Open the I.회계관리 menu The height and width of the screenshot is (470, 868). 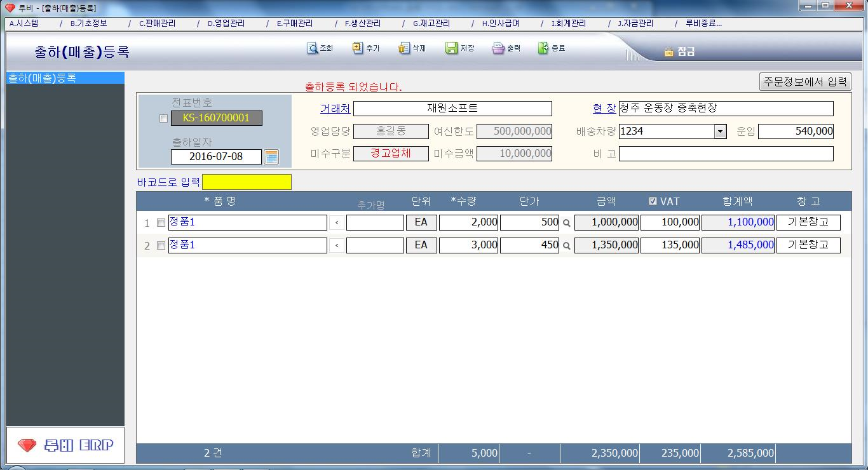pos(569,23)
